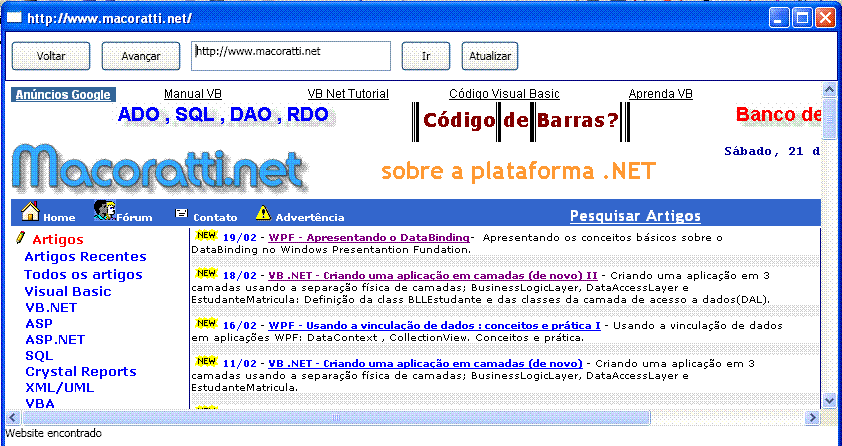
Task: Click the Atualizar button
Action: (490, 56)
